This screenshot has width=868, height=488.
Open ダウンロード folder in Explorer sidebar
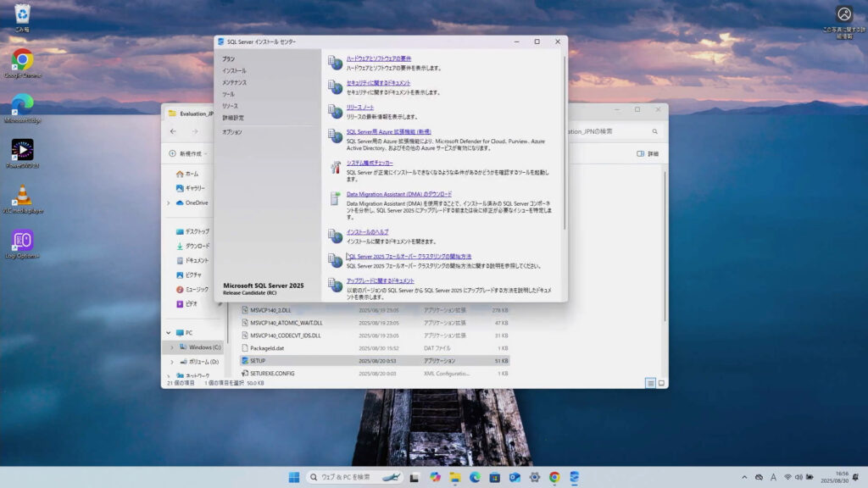coord(192,246)
